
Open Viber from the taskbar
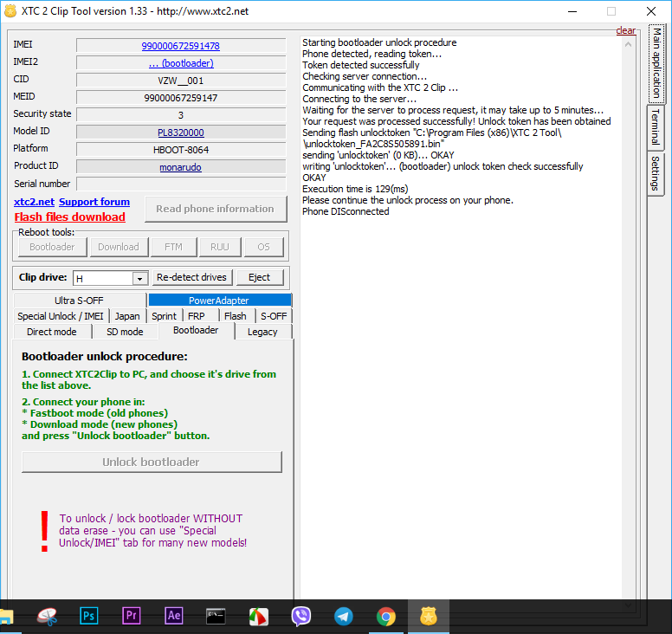pos(301,616)
